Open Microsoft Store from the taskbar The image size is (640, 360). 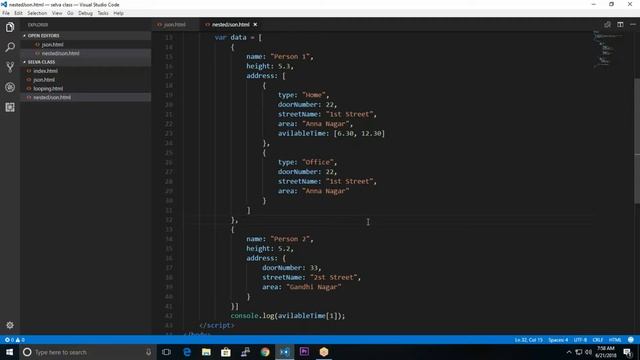tap(226, 352)
